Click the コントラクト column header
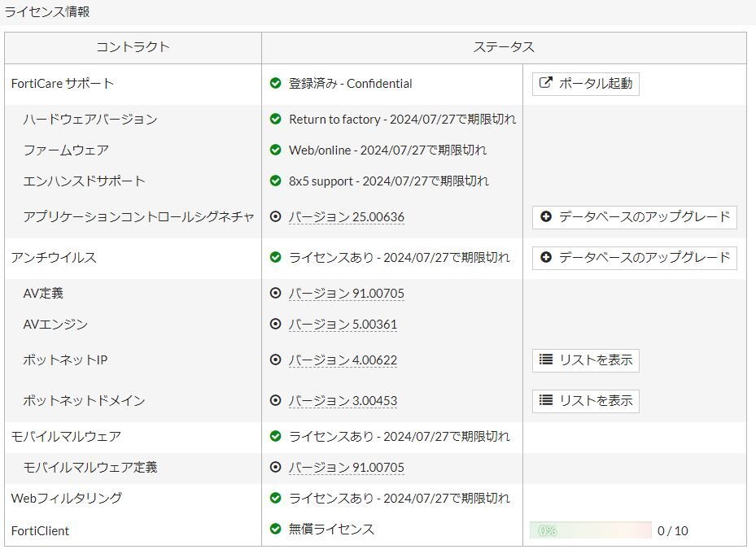 pos(133,47)
